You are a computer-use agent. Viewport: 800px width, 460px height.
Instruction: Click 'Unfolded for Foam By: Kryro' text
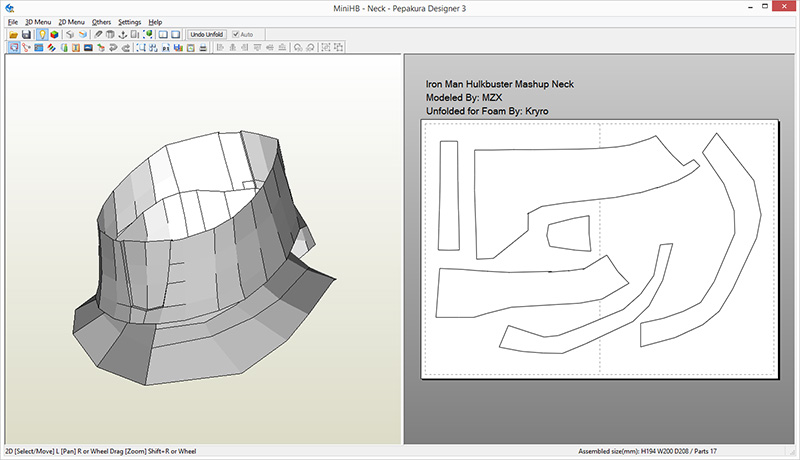(487, 111)
